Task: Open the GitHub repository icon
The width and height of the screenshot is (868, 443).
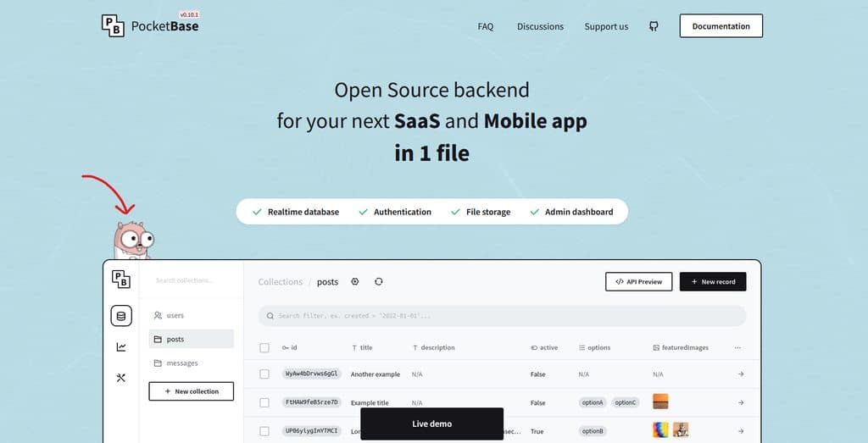Action: coord(654,26)
